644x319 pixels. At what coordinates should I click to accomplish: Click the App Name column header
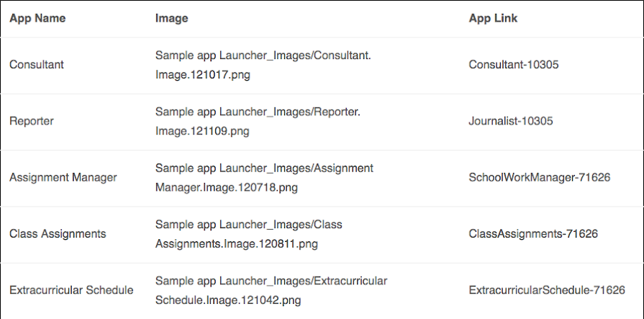click(37, 19)
